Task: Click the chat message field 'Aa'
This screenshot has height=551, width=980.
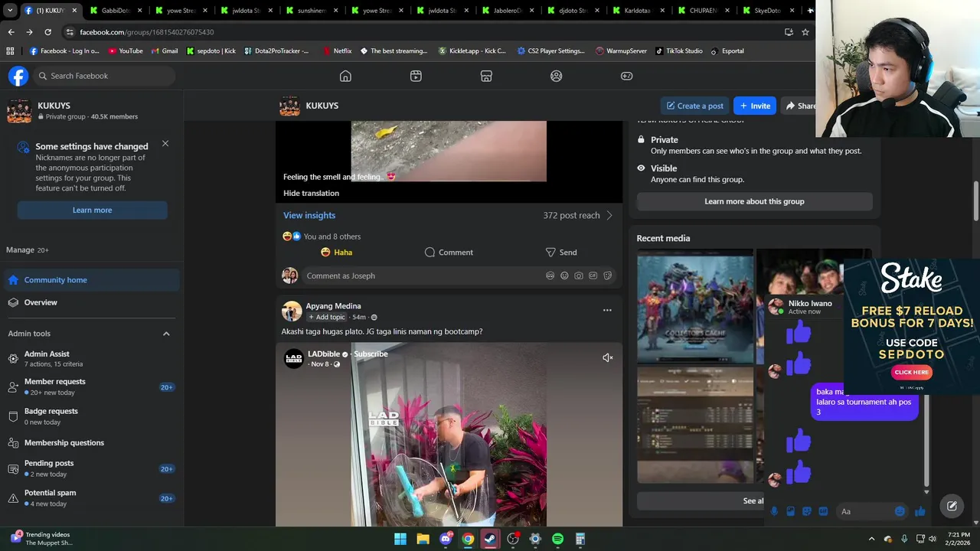Action: (864, 511)
